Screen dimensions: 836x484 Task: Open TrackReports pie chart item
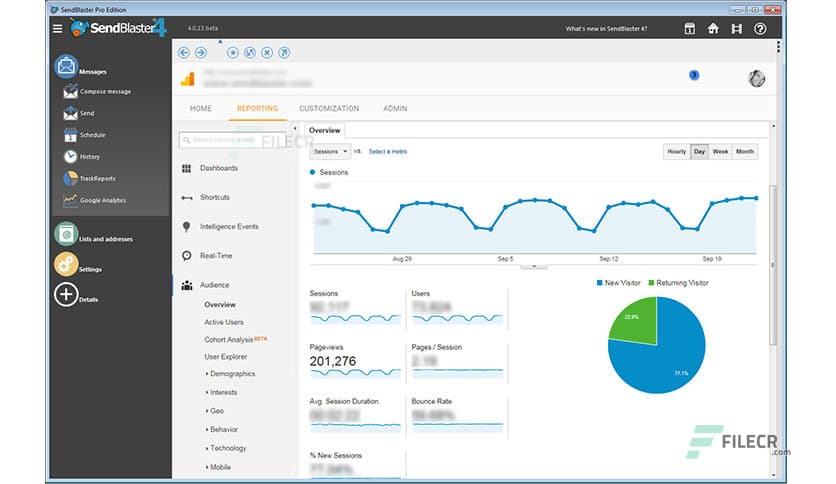point(89,179)
